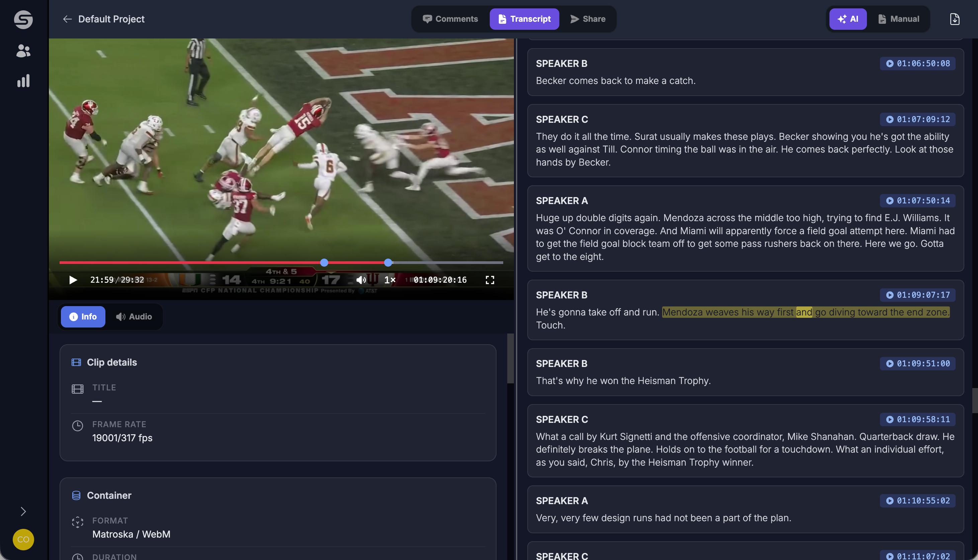The width and height of the screenshot is (978, 560).
Task: Play Speaker C segment at 01:09:58:11
Action: coord(918,419)
